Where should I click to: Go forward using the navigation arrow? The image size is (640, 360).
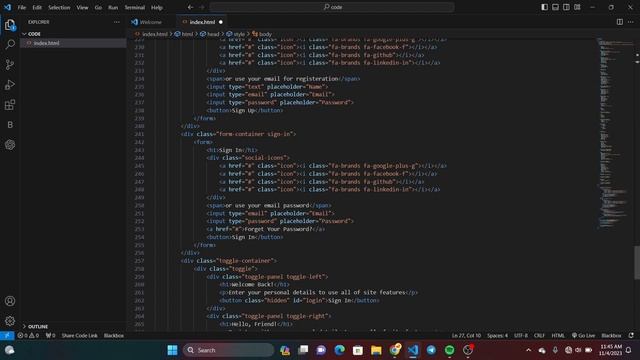(202, 7)
